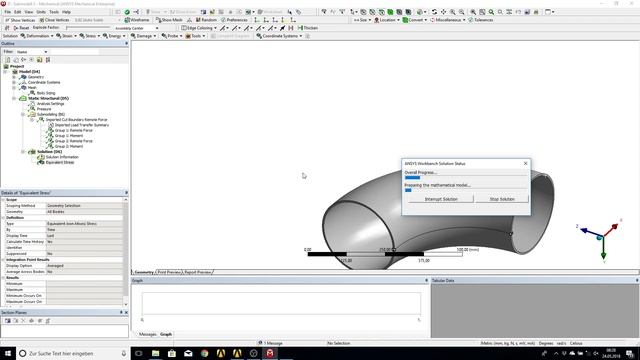Select Geometry in the outline tree
This screenshot has height=360, width=640.
point(36,77)
